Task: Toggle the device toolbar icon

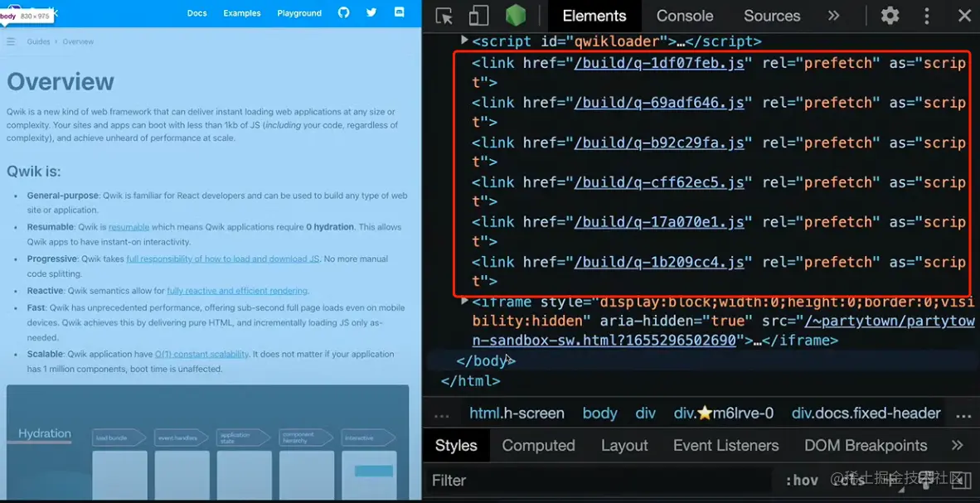Action: click(478, 16)
